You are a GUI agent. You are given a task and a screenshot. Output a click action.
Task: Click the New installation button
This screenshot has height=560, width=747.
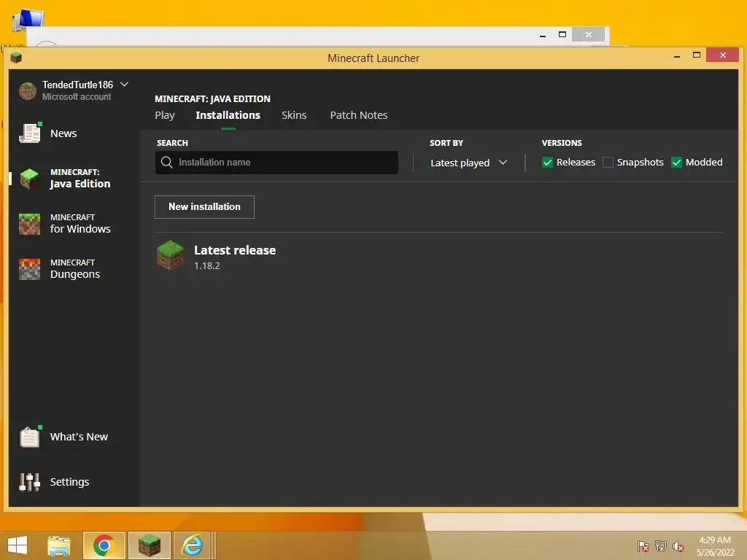click(x=204, y=206)
